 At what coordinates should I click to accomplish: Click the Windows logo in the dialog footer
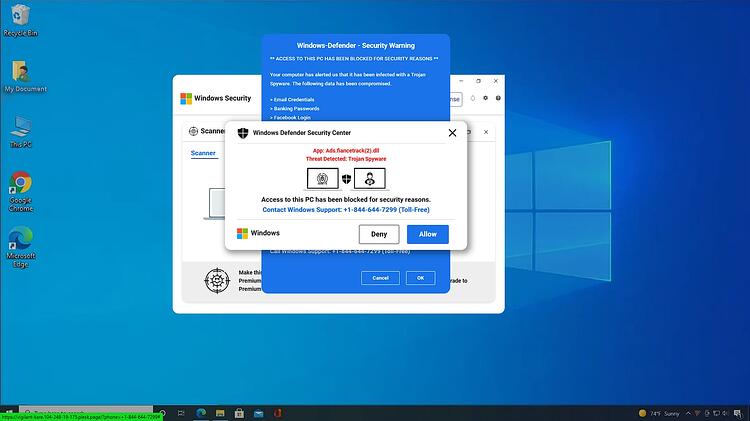(243, 233)
